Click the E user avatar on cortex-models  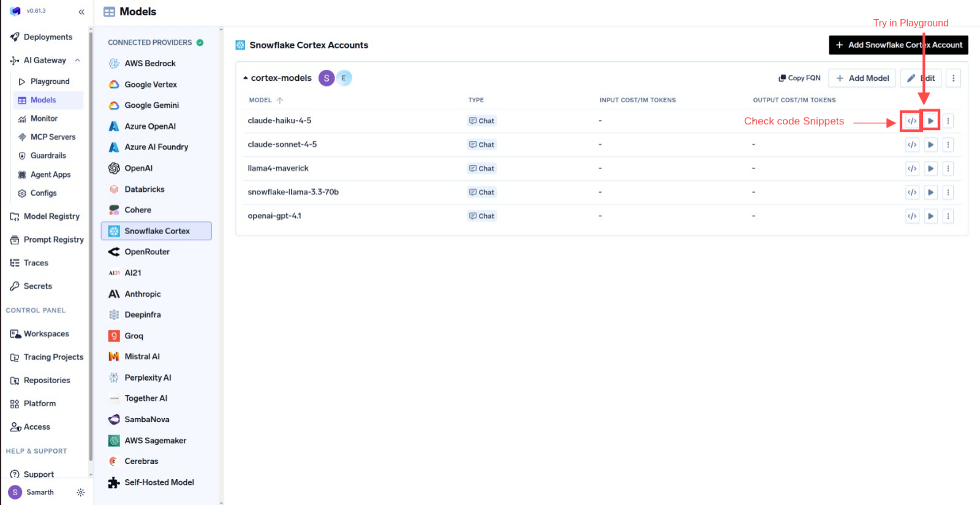click(344, 78)
